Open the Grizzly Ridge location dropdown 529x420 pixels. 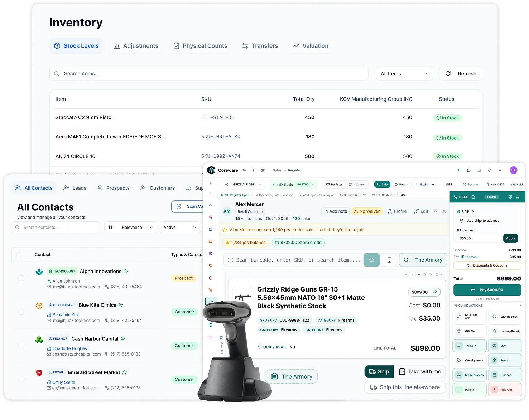(x=243, y=185)
